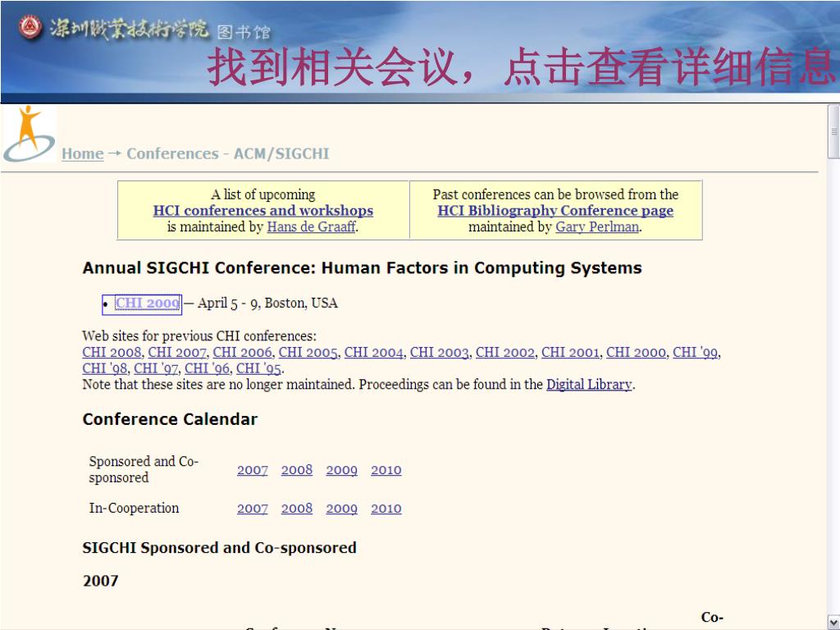Click the 'Annual SIGCHI Conference' heading
Screen dimensions: 840x630
[362, 268]
